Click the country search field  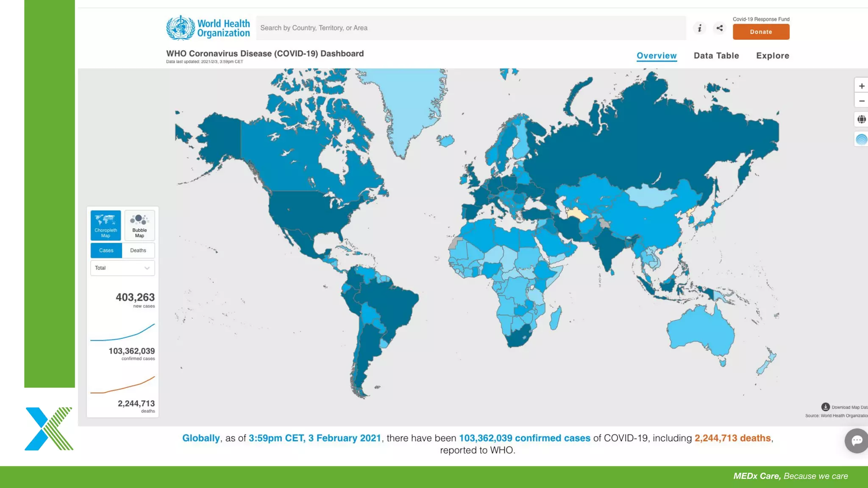point(470,28)
